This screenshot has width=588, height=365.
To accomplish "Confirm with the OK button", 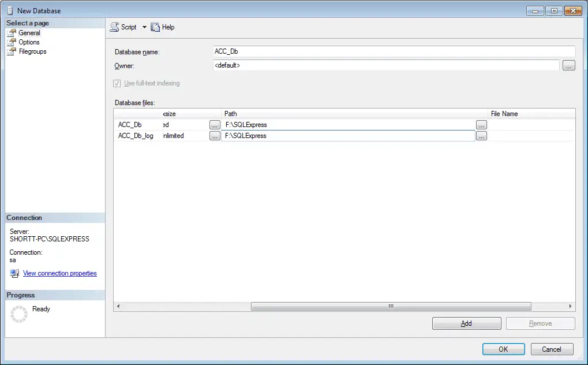I will point(503,349).
